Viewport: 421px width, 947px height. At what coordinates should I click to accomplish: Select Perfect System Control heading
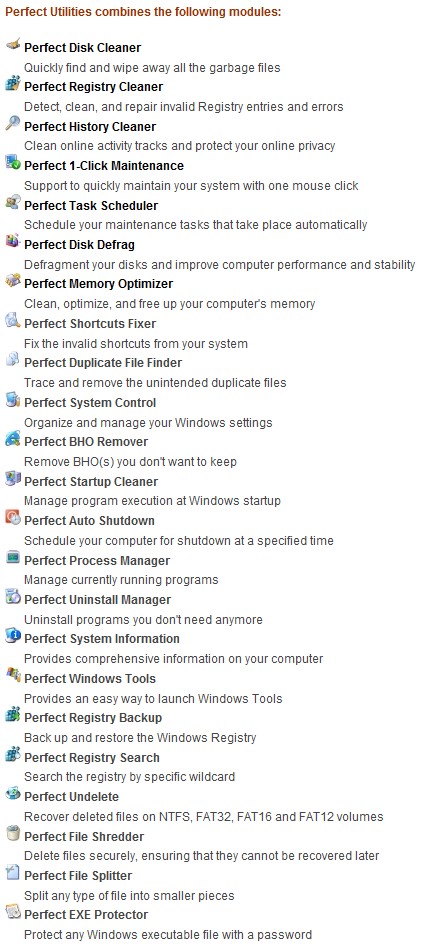[90, 403]
